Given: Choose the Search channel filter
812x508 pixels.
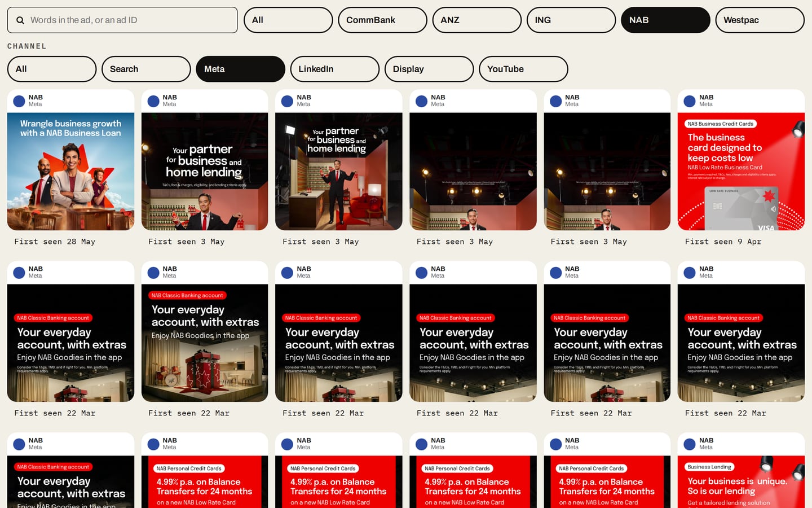Looking at the screenshot, I should [146, 69].
